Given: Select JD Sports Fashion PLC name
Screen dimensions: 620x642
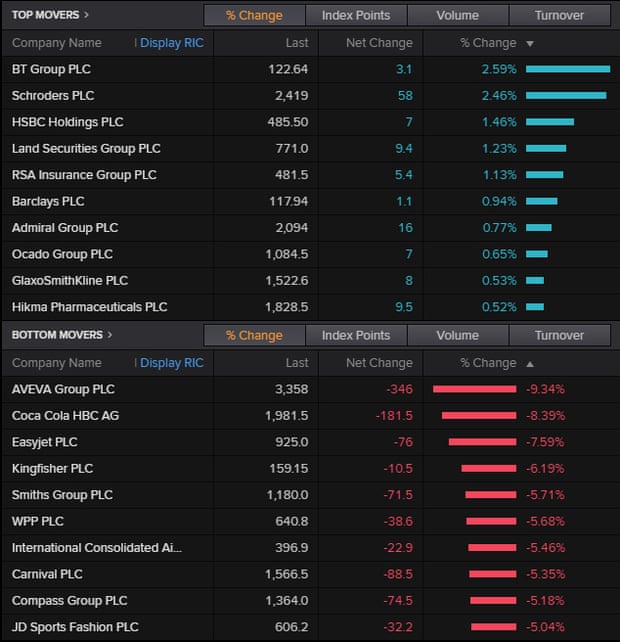Looking at the screenshot, I should coord(75,627).
